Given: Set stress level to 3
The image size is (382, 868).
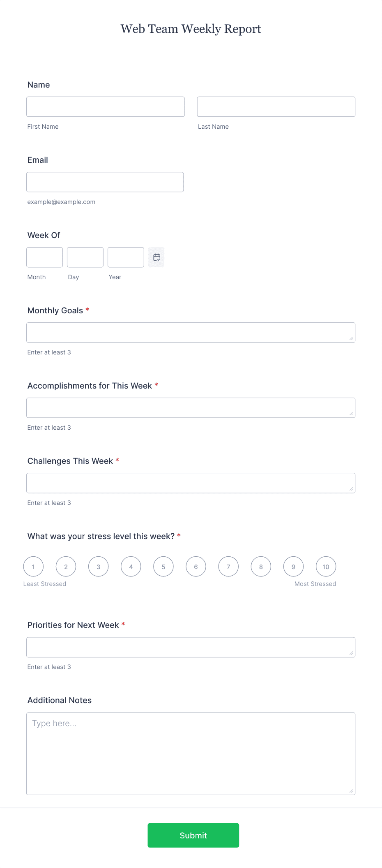Looking at the screenshot, I should point(99,567).
